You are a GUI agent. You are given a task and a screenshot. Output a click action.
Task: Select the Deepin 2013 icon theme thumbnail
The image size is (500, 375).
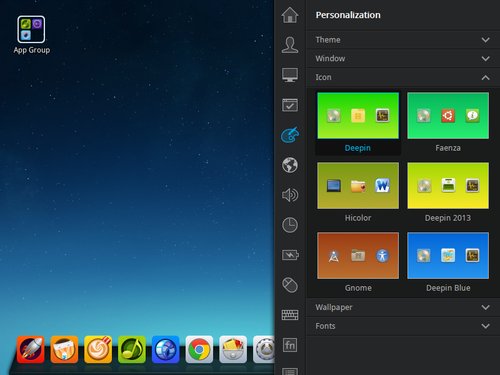coord(448,186)
